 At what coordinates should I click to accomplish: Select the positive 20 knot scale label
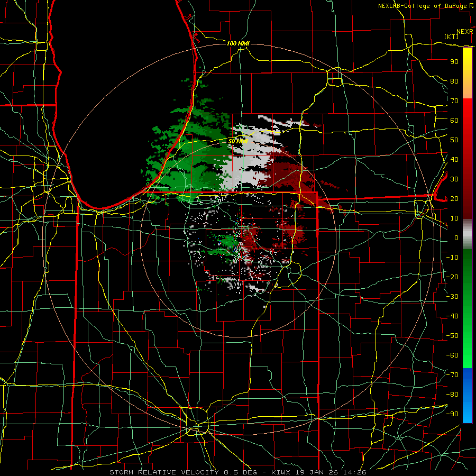point(454,199)
